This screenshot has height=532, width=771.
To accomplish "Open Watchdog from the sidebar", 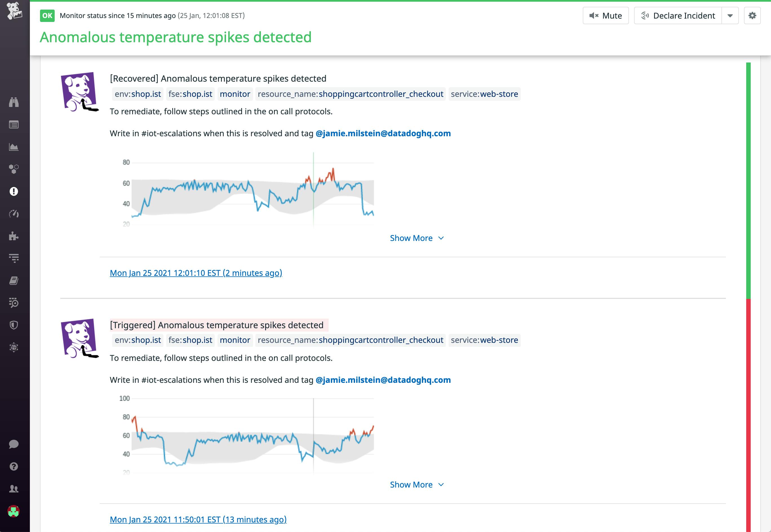I will coord(14,102).
